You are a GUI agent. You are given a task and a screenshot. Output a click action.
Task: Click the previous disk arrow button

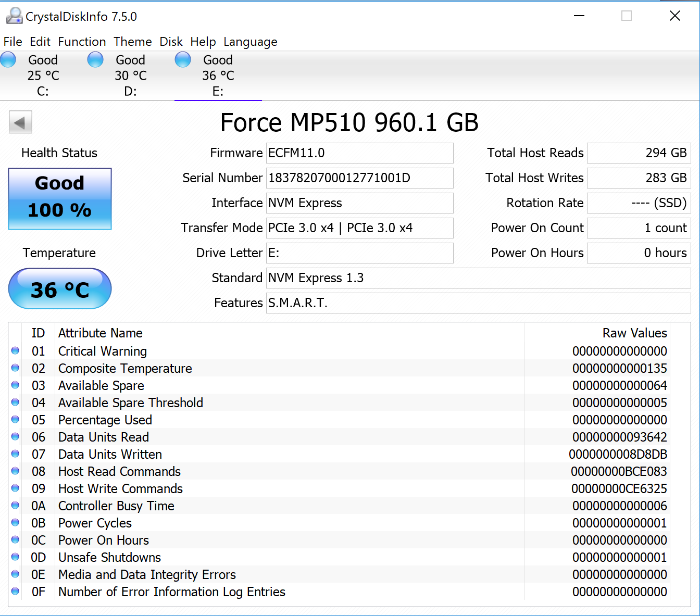(20, 122)
